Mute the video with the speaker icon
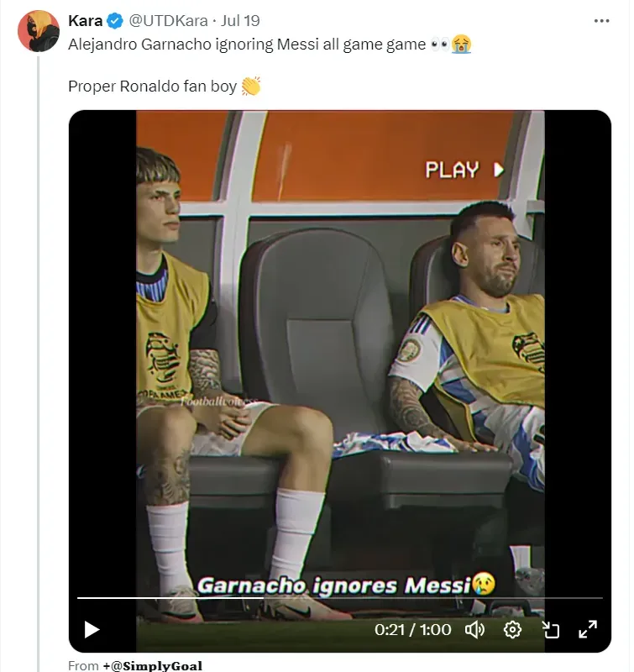Viewport: 634px width, 672px height. click(x=475, y=629)
